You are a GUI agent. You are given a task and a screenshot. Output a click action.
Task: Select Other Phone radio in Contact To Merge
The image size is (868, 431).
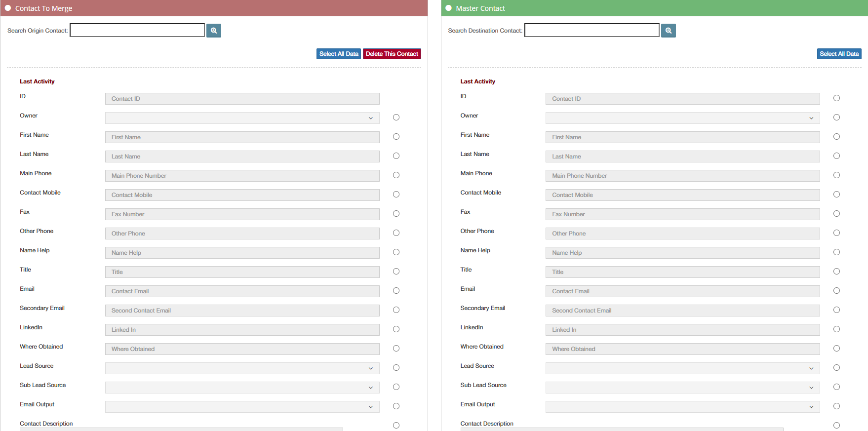396,233
